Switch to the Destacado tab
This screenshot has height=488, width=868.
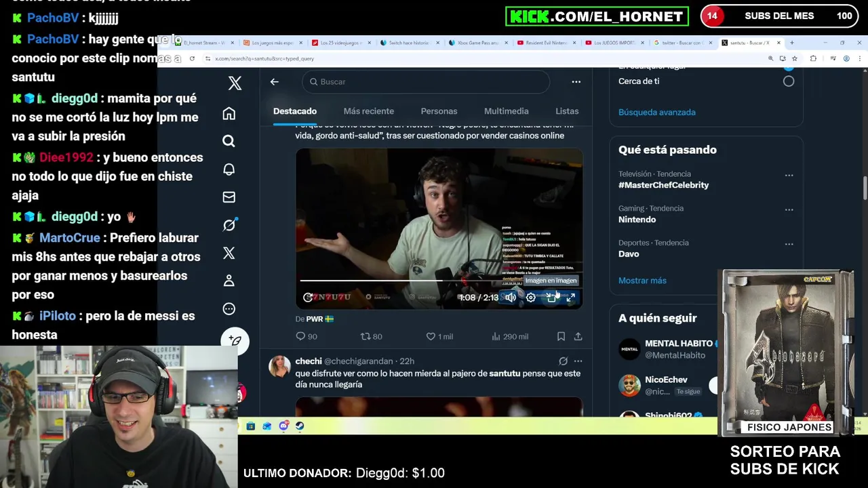pos(295,111)
